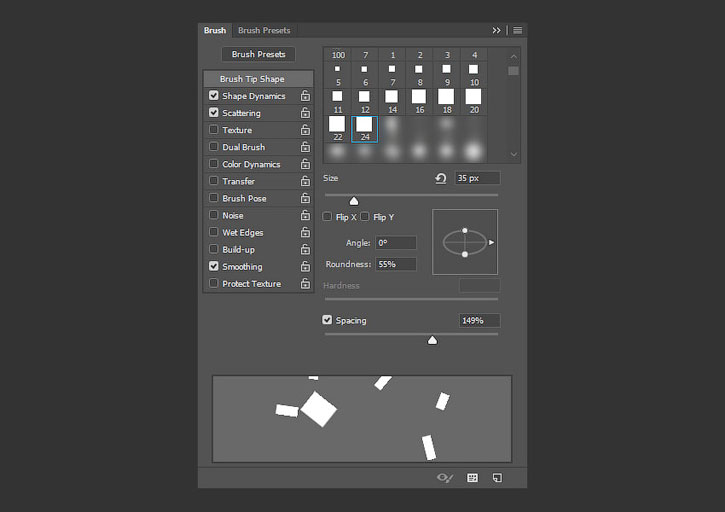This screenshot has height=512, width=725.
Task: Select the Brush tab
Action: [x=215, y=31]
